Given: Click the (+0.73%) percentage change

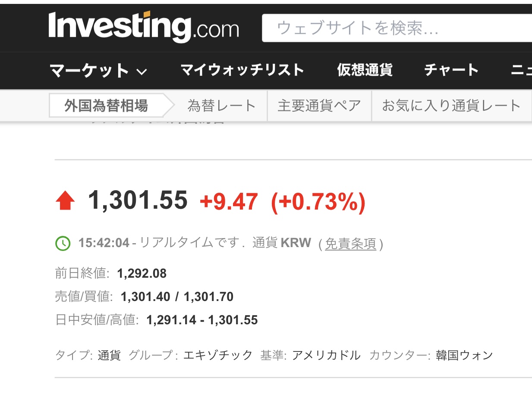Looking at the screenshot, I should point(318,201).
